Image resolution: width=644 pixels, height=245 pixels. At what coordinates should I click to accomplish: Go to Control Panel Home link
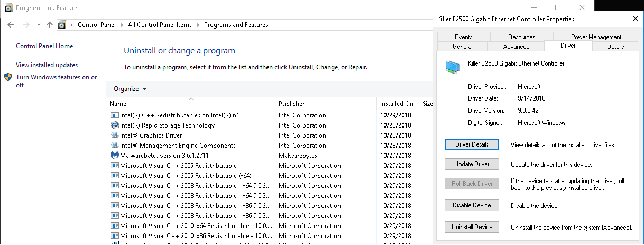coord(44,46)
